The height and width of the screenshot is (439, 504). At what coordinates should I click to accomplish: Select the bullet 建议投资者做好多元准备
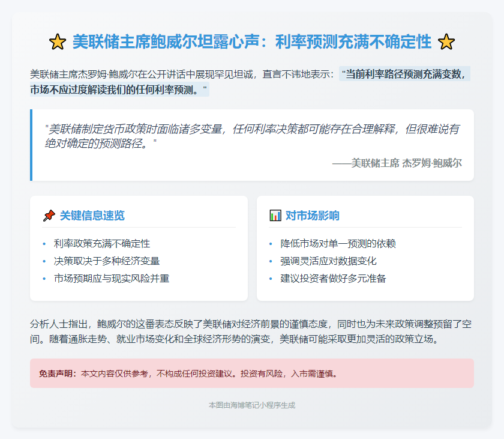(333, 279)
